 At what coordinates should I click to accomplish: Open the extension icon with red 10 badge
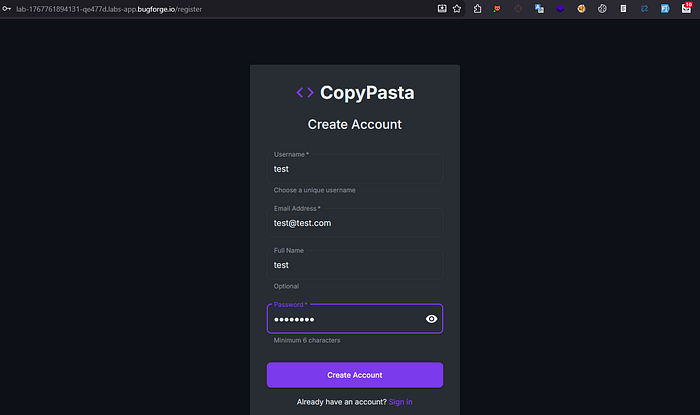point(686,8)
